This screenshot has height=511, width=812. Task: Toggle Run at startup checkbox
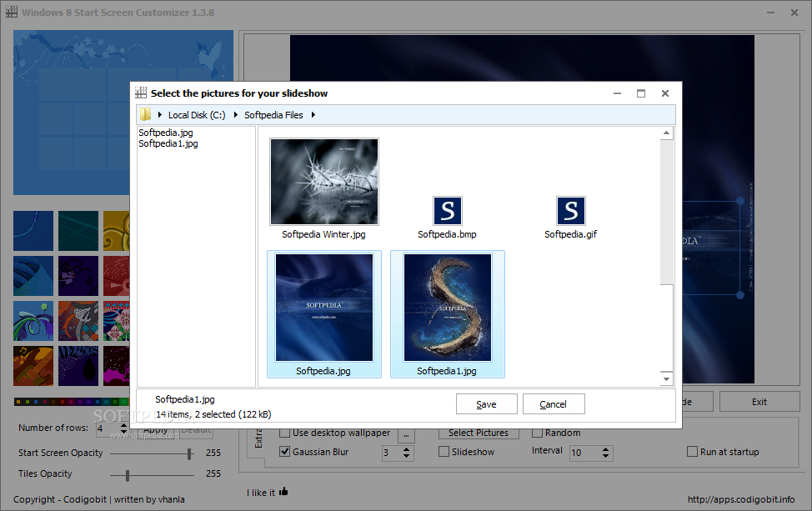point(693,452)
